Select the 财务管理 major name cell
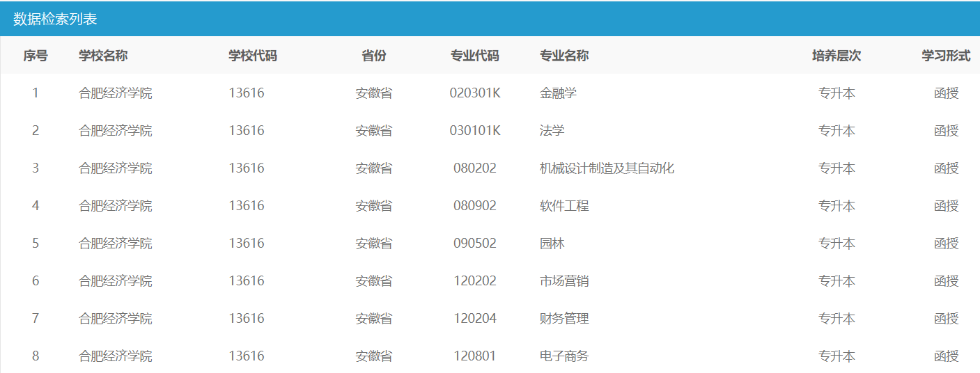Image resolution: width=980 pixels, height=373 pixels. point(564,318)
